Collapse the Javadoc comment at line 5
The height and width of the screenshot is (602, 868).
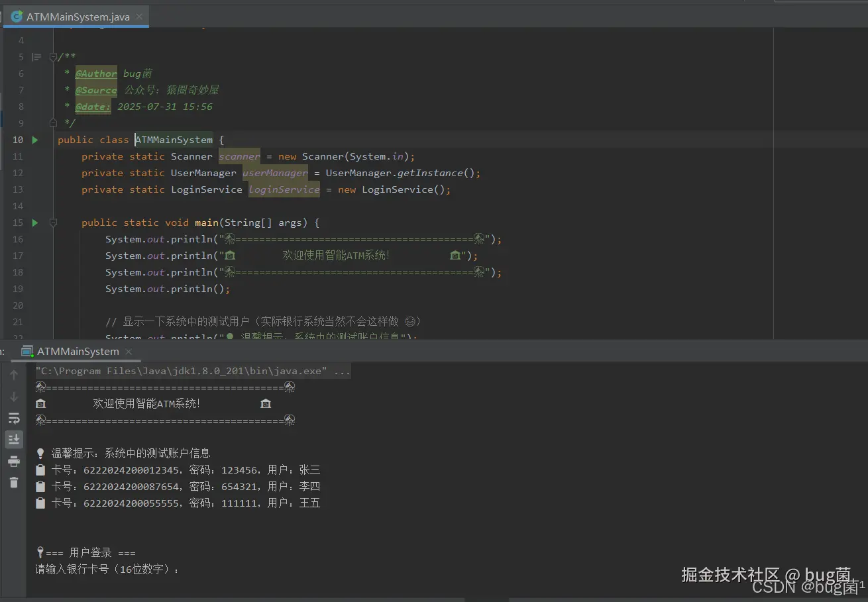point(53,58)
